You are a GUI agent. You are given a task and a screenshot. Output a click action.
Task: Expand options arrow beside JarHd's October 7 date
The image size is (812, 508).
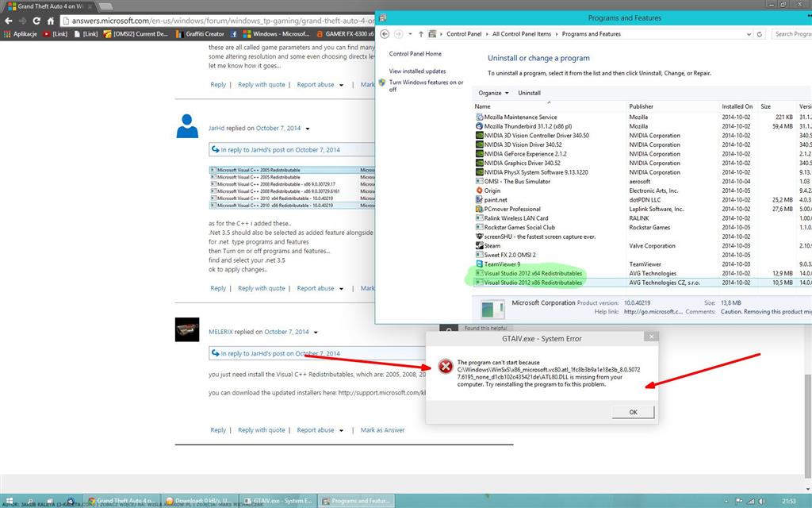coord(308,129)
